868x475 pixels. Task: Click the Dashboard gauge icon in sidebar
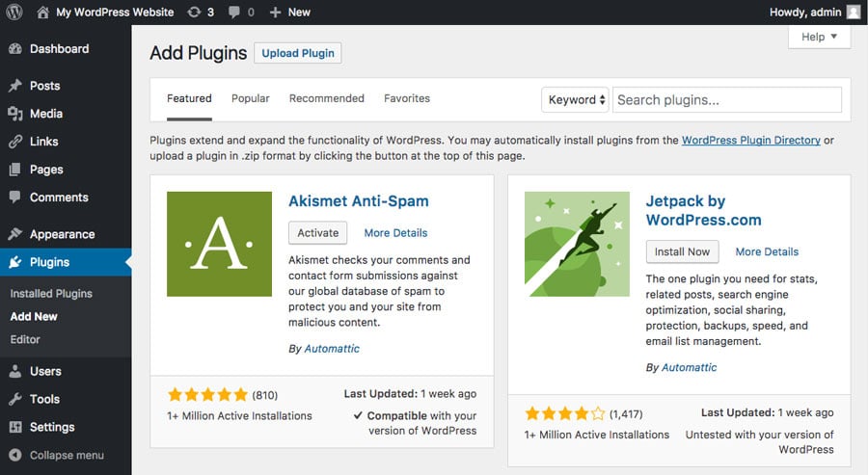tap(14, 49)
